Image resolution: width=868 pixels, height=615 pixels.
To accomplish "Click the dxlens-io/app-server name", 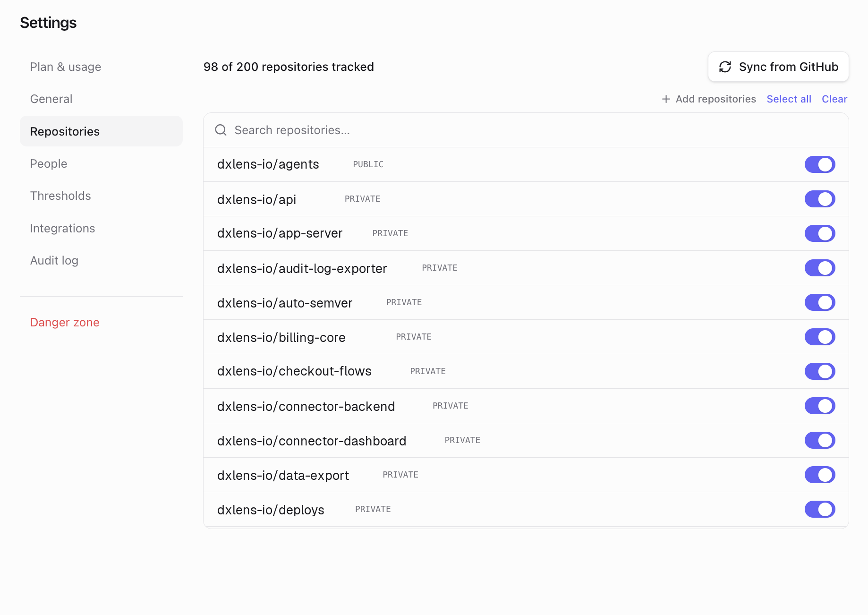I will coord(280,233).
